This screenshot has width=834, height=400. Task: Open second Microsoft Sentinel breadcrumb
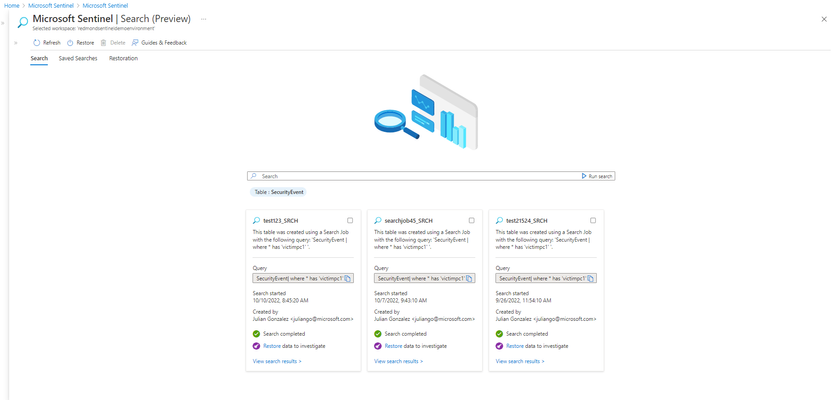[x=105, y=5]
